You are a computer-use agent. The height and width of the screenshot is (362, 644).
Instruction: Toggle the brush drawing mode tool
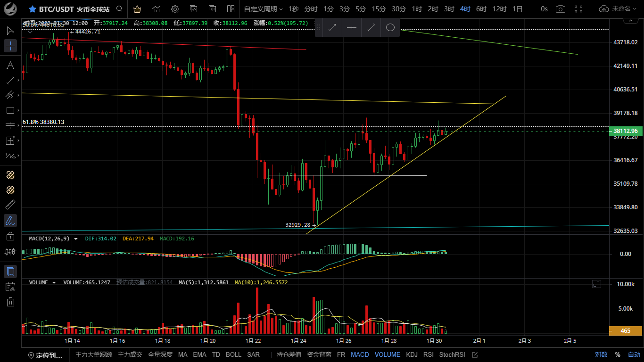10,220
